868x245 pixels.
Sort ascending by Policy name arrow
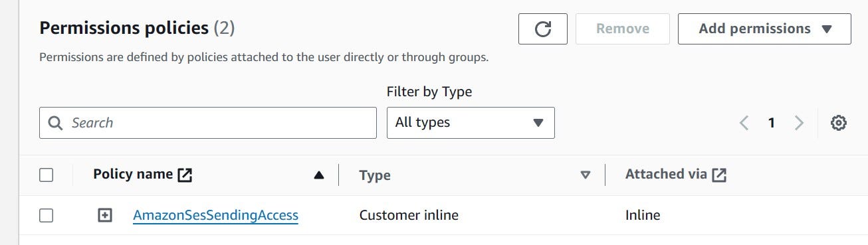click(319, 175)
